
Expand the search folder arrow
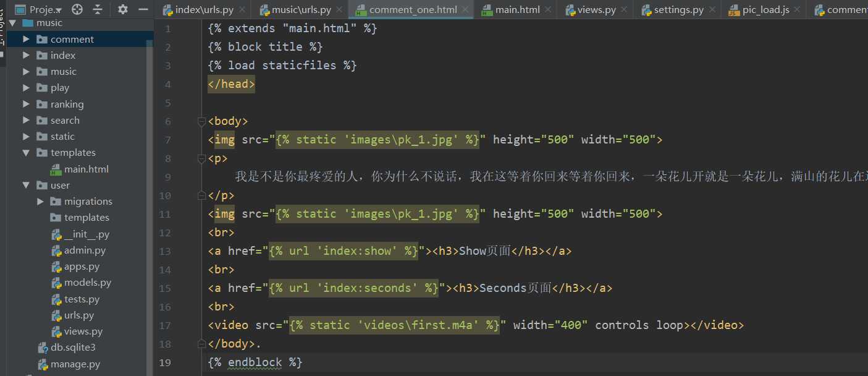pos(26,120)
